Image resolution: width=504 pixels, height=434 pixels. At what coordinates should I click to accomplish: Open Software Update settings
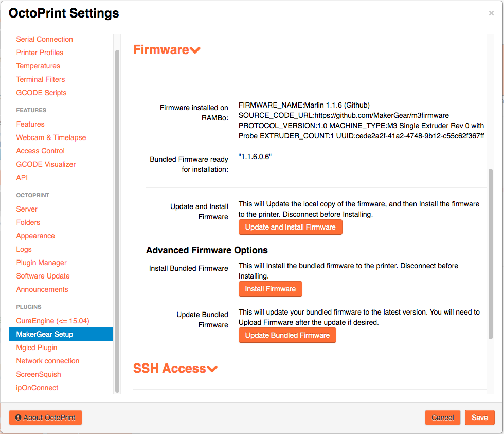click(x=43, y=276)
